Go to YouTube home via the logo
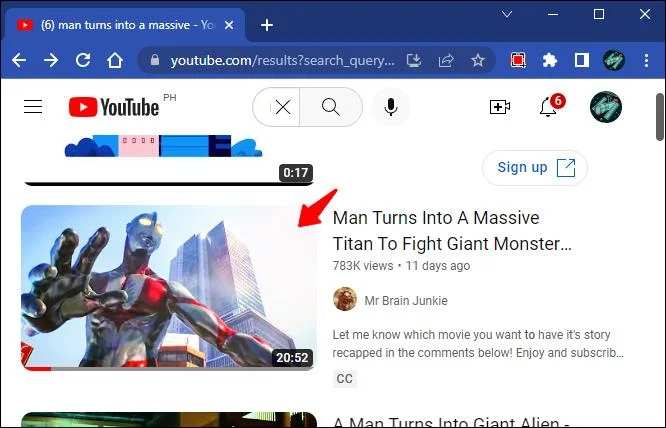Viewport: 666px width, 428px height. [114, 107]
